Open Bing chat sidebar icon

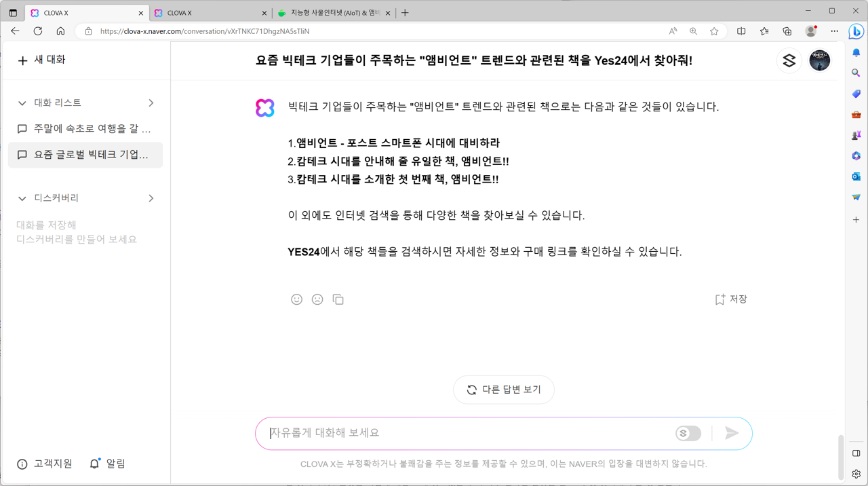856,31
